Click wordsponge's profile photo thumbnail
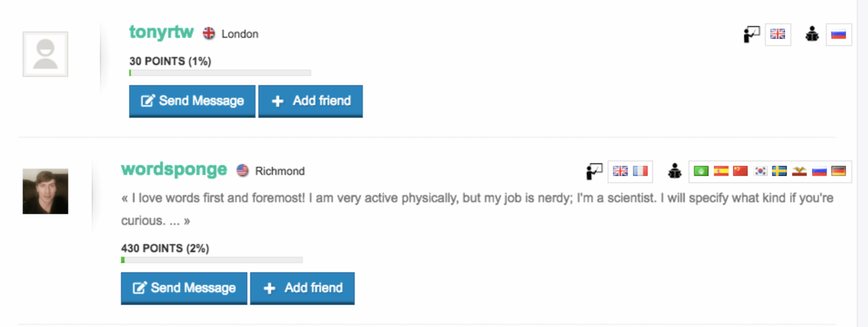 tap(45, 191)
